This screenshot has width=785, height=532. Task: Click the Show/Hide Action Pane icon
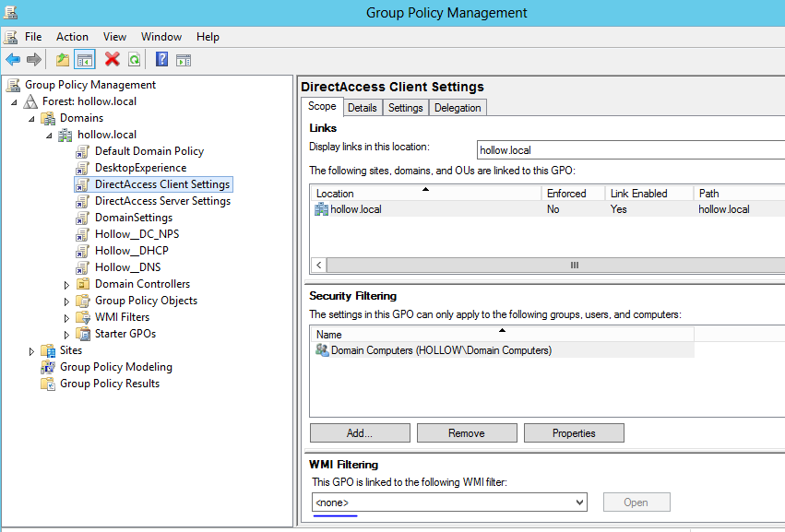point(184,60)
